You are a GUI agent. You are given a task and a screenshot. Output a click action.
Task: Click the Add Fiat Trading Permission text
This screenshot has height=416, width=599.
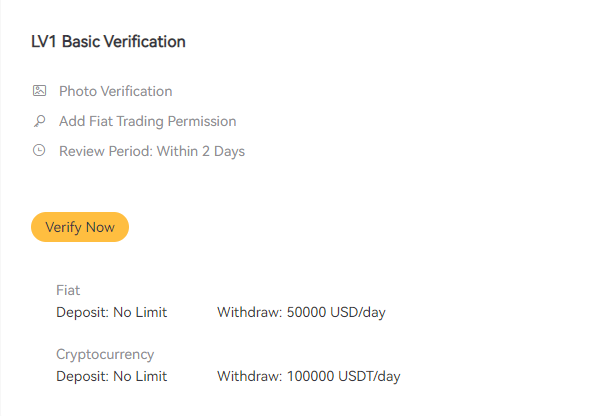click(x=148, y=121)
